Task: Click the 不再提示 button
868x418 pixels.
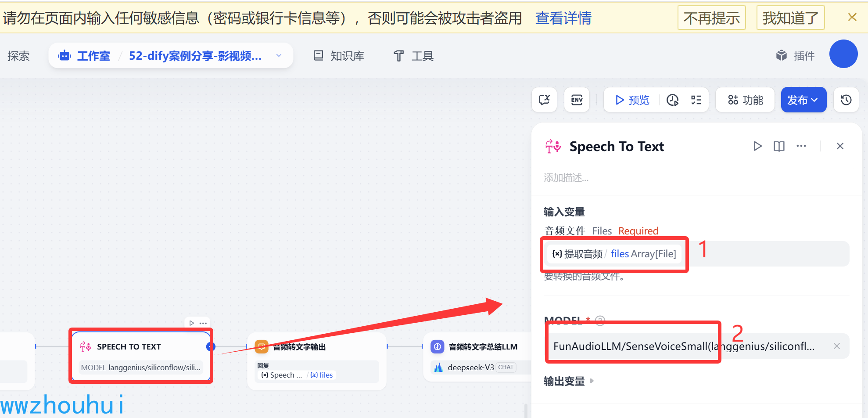Action: pos(711,18)
